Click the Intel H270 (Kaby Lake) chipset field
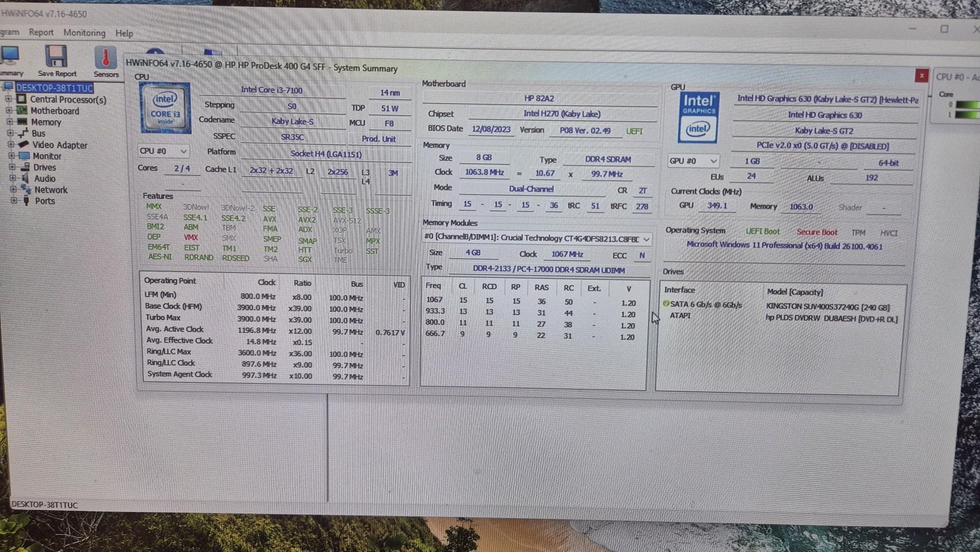980x552 pixels. (562, 114)
